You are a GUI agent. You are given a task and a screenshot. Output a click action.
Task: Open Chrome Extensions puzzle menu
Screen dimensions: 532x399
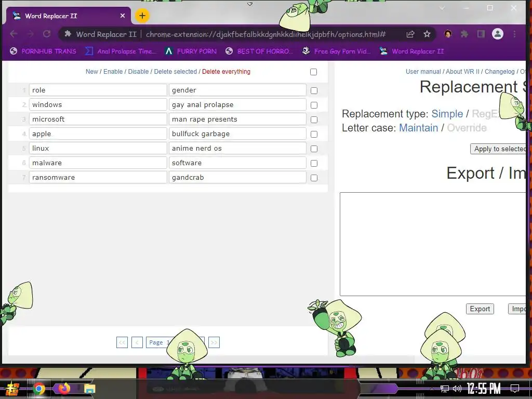[x=464, y=34]
